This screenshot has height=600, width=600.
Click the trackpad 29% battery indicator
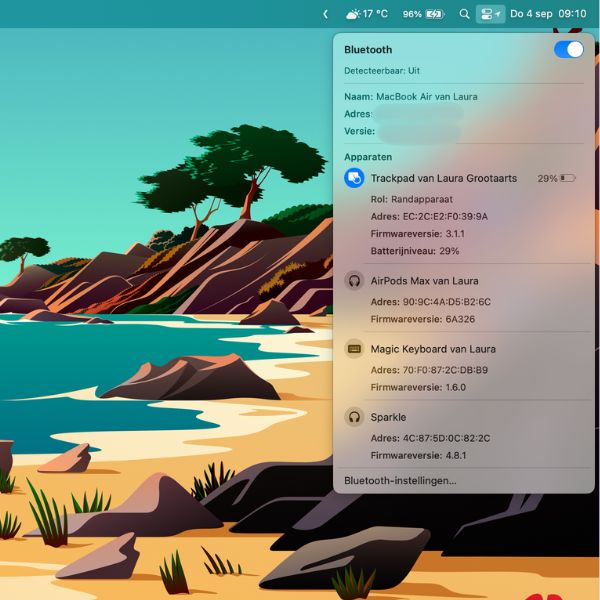tap(556, 178)
